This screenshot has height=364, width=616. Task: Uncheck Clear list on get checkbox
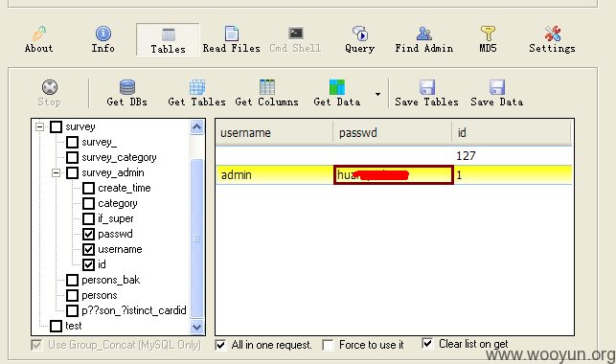pos(427,344)
